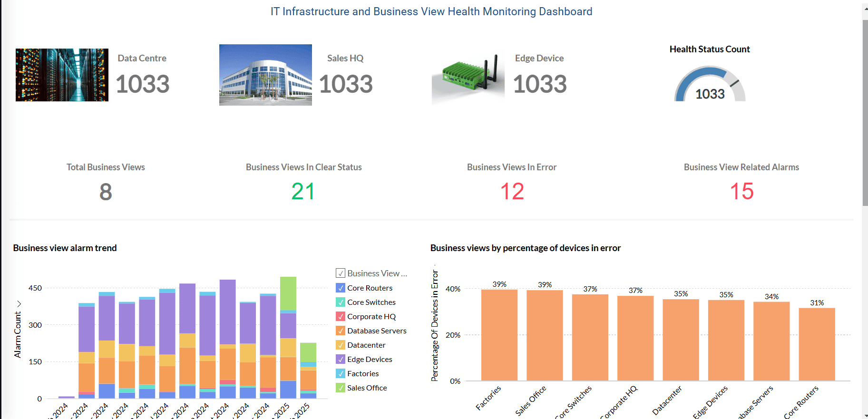Click the Sales HQ building image
868x419 pixels.
(265, 75)
